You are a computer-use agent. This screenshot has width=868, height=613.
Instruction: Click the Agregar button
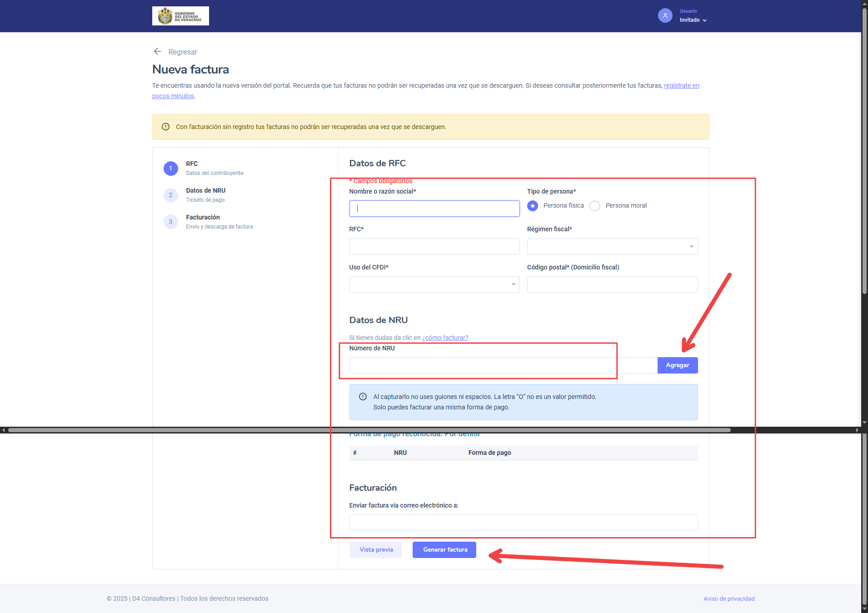click(678, 365)
